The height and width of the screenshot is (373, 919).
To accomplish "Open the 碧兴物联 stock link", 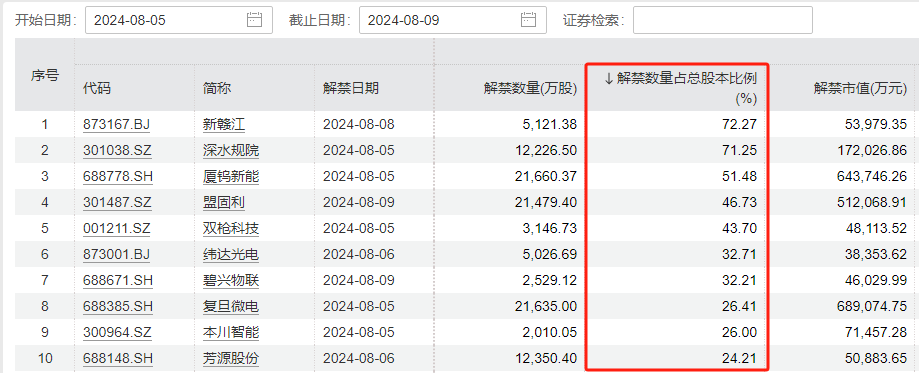I will coord(230,280).
